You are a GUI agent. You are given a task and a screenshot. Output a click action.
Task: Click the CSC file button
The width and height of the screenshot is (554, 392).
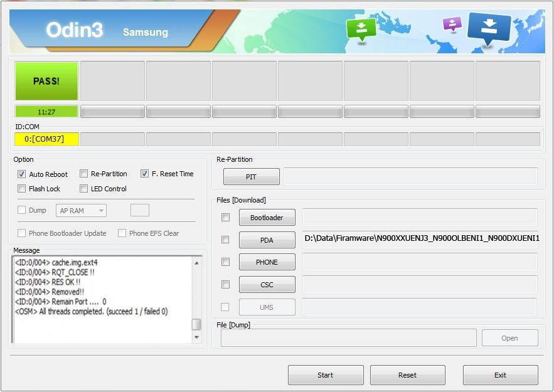pos(267,285)
